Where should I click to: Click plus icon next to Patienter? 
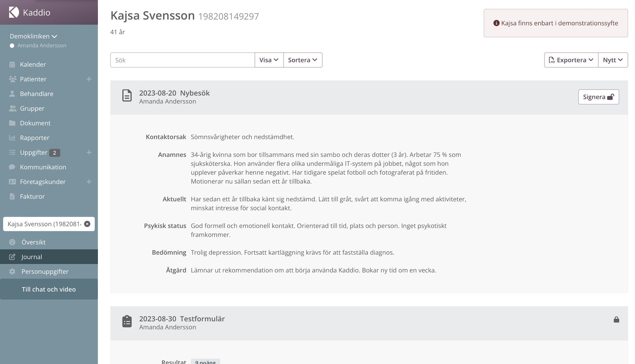point(89,79)
